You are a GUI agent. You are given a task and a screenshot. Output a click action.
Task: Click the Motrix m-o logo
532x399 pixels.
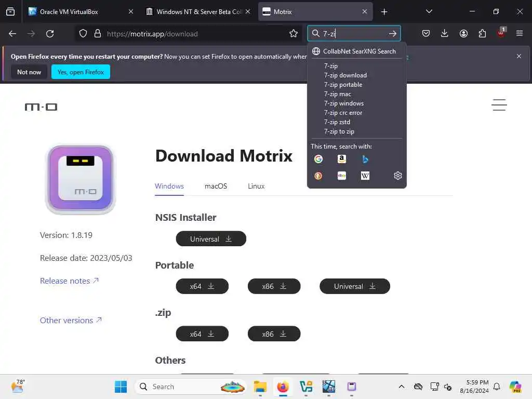pos(41,107)
